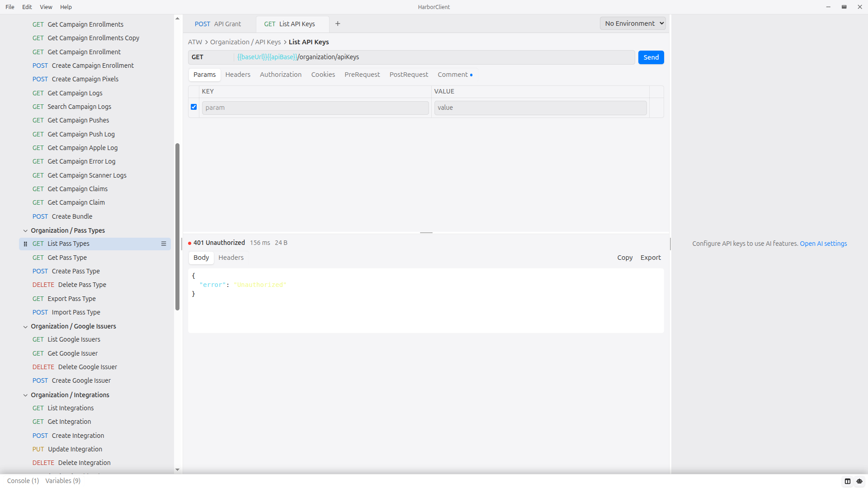
Task: Click Organization / API Keys breadcrumb
Action: tap(245, 42)
